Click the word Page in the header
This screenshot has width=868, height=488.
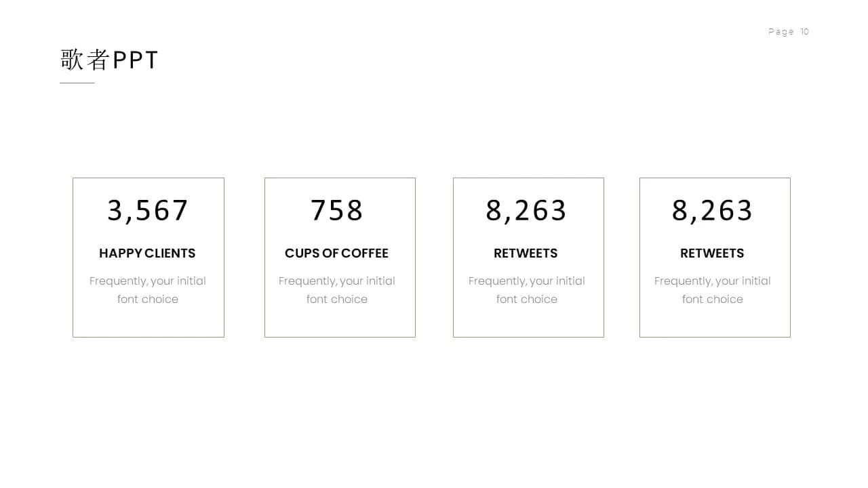pyautogui.click(x=781, y=32)
